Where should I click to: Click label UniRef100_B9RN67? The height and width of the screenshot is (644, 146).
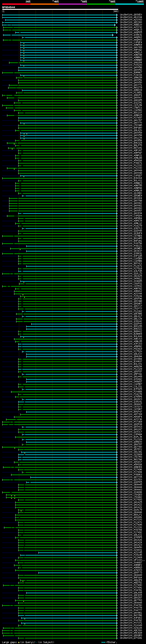click(x=131, y=72)
